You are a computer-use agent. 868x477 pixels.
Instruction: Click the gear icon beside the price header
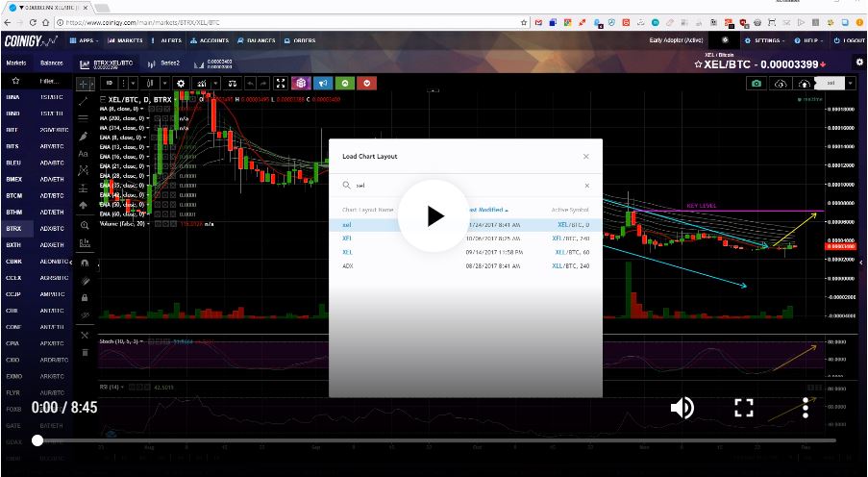tap(859, 63)
